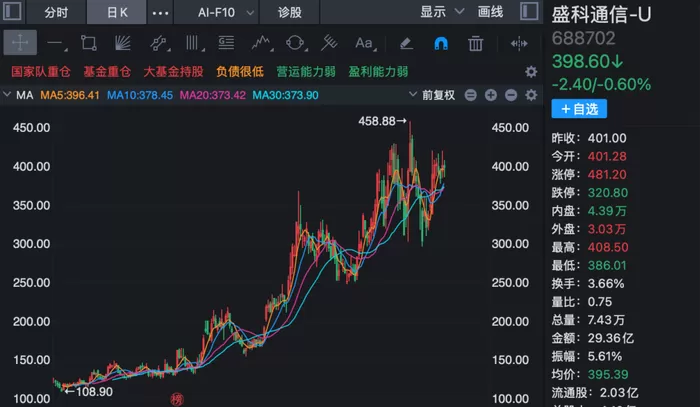Click the 均价 value 395.39
The image size is (700, 407).
[x=608, y=374]
